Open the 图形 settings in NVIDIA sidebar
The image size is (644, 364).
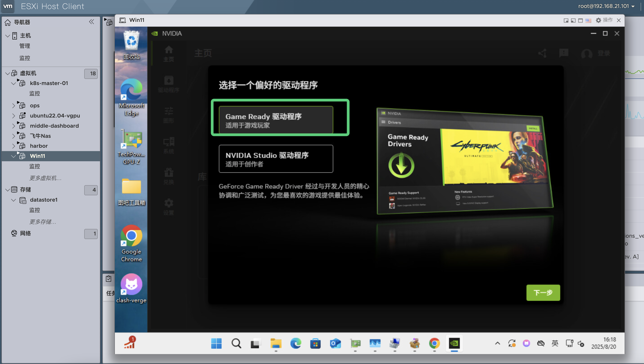tap(169, 114)
